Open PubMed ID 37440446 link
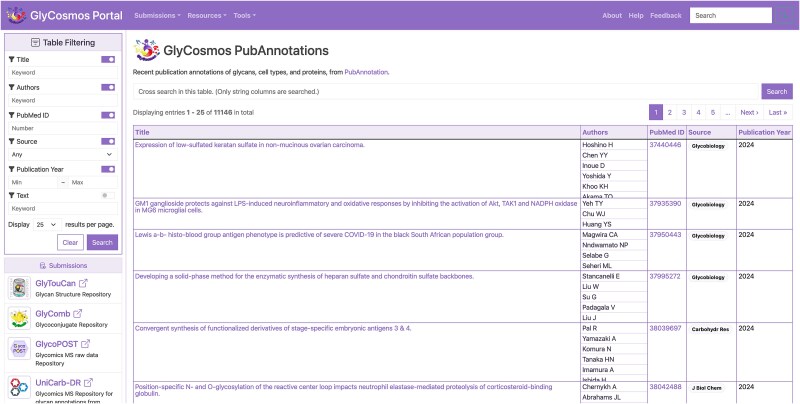The height and width of the screenshot is (404, 800). 665,145
